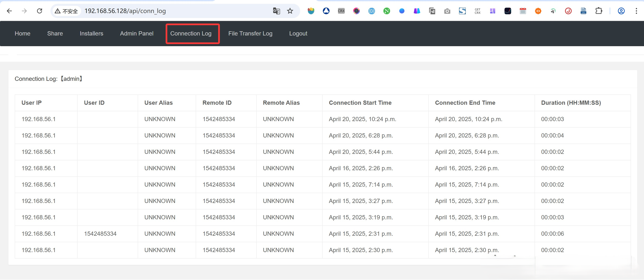Reload the page with refresh icon
The width and height of the screenshot is (644, 280).
(40, 11)
